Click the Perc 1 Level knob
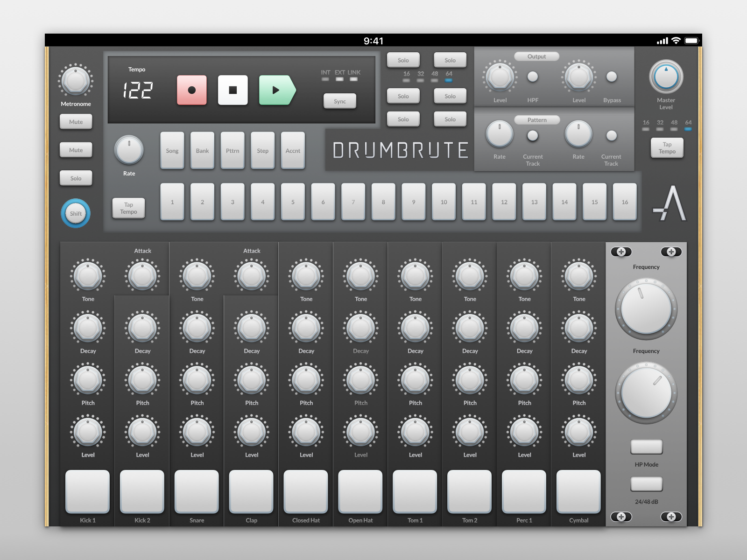The width and height of the screenshot is (747, 560). (x=524, y=432)
